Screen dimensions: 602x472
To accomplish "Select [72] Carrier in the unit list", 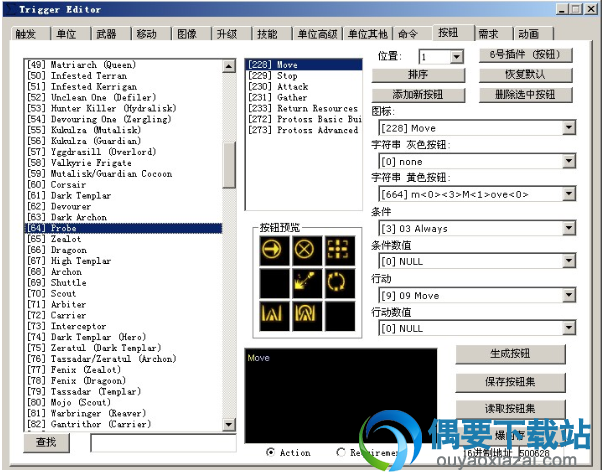I will (x=123, y=315).
